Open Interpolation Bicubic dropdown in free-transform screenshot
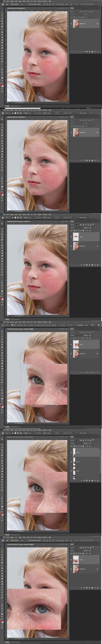The image size is (102, 644). [x=87, y=325]
